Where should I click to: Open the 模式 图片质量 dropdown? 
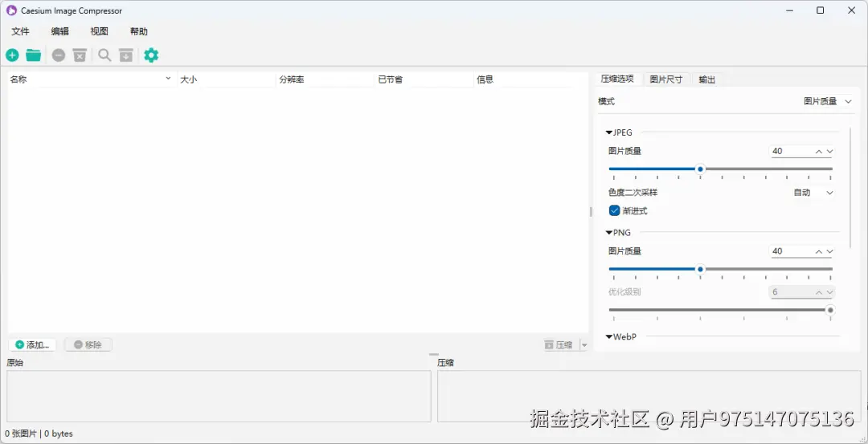click(x=828, y=102)
